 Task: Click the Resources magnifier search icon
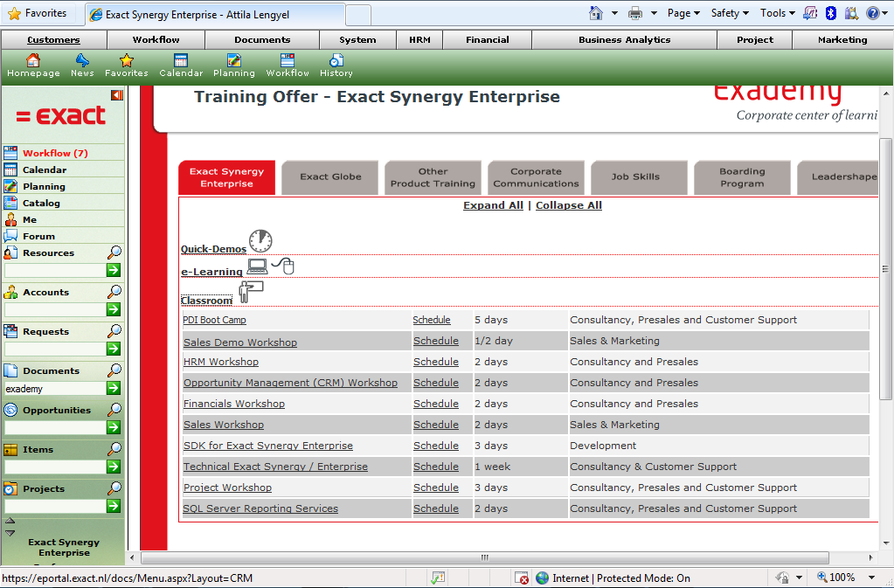114,252
